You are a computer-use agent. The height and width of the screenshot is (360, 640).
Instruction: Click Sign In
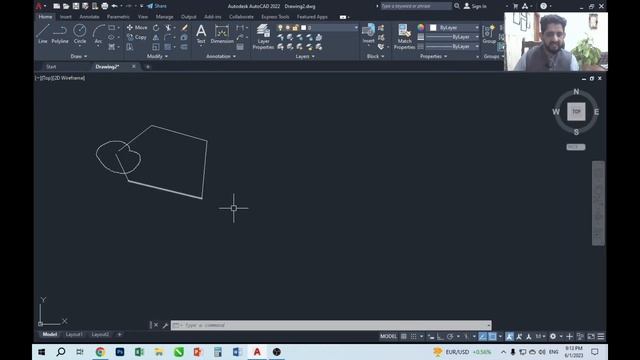tap(476, 6)
